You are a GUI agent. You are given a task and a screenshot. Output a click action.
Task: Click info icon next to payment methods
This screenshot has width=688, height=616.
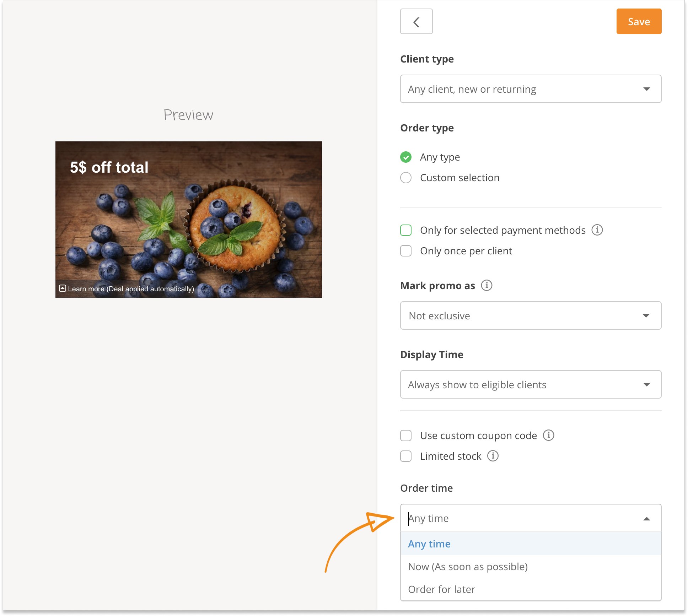pyautogui.click(x=597, y=230)
